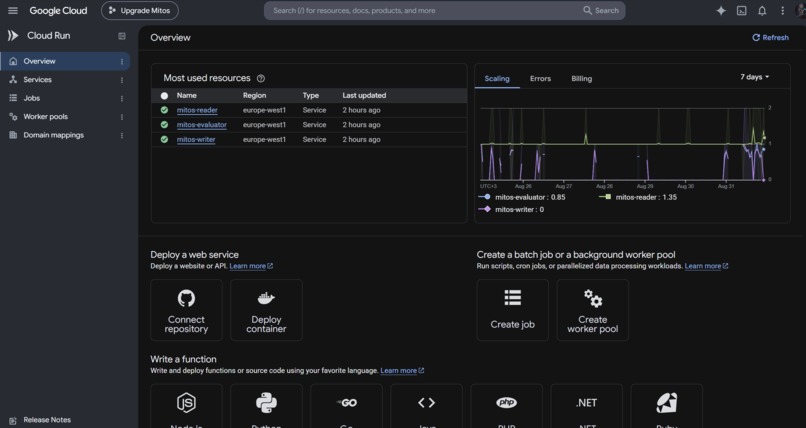Click the search magnifier icon

588,10
